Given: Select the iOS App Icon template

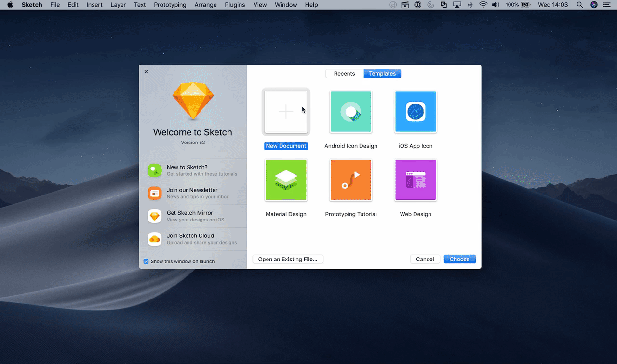Looking at the screenshot, I should point(416,112).
